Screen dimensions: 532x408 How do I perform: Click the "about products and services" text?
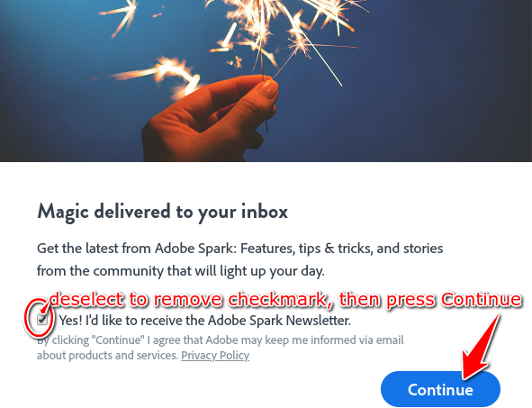pos(107,356)
